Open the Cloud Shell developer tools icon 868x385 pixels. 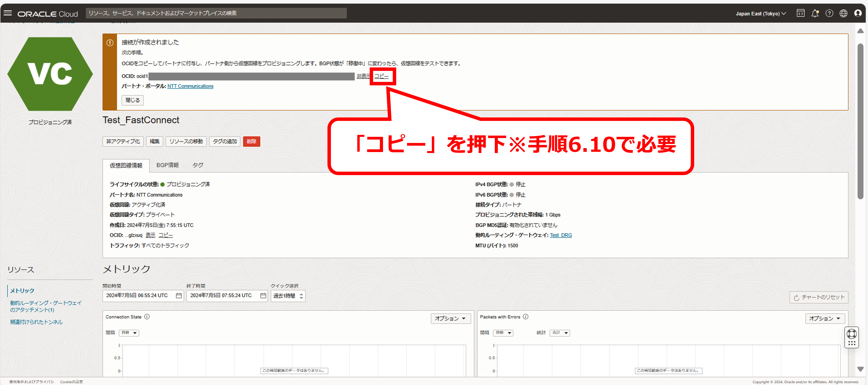[800, 13]
